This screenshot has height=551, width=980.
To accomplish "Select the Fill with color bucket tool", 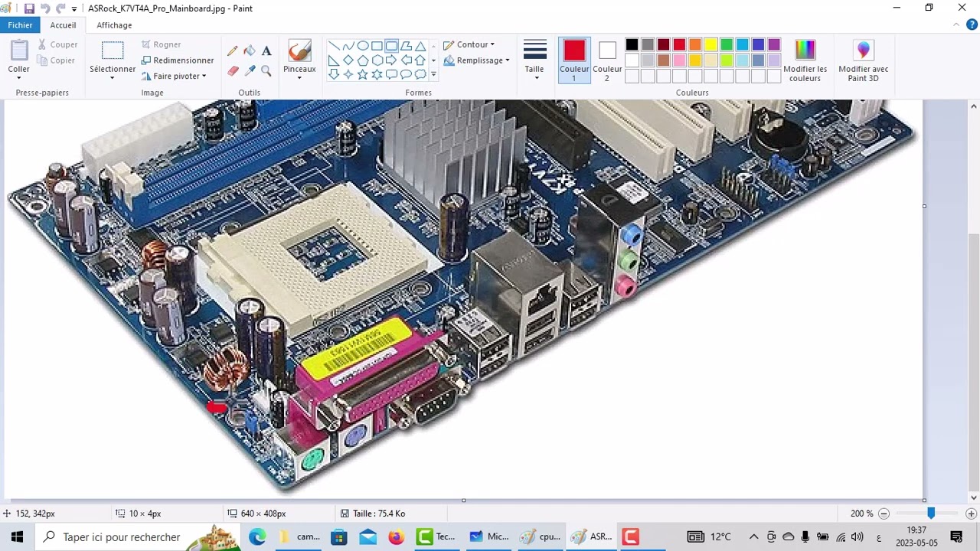I will coord(250,51).
